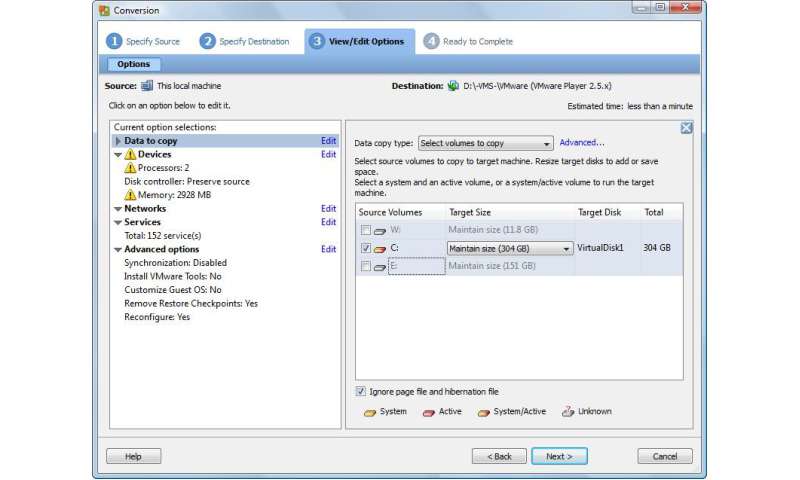Click the W: volume drive icon
The width and height of the screenshot is (800, 480).
[x=380, y=230]
